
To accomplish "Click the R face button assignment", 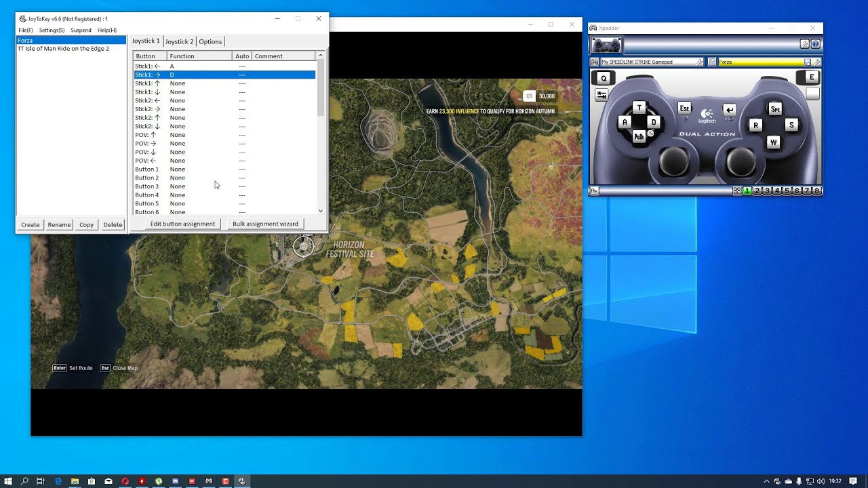I will click(x=755, y=125).
